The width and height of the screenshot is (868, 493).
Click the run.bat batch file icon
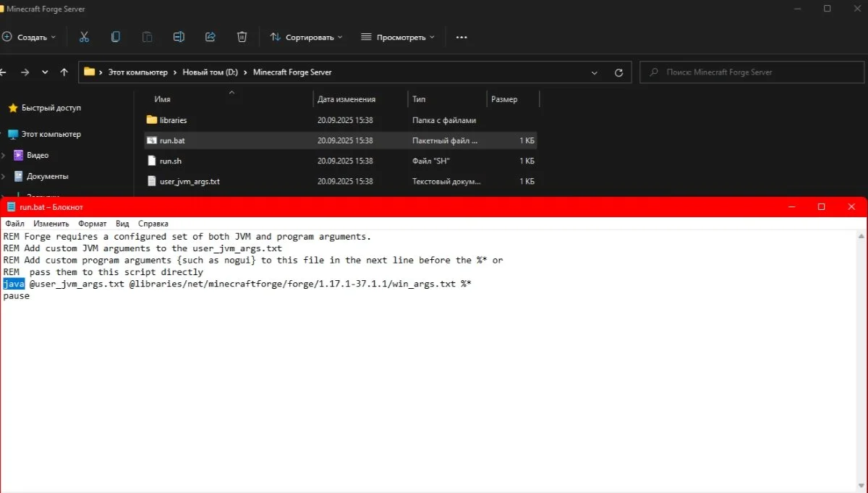(151, 140)
